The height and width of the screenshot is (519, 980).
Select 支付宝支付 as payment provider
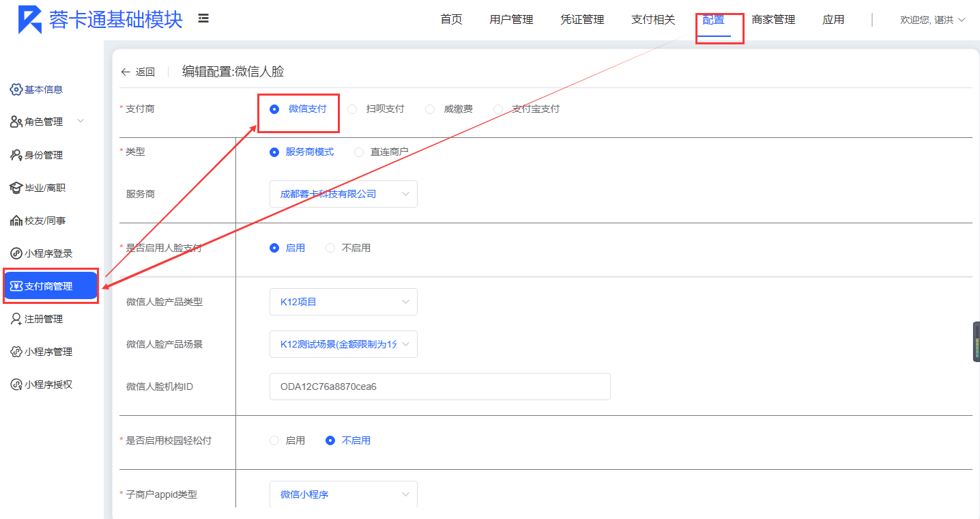pos(498,109)
